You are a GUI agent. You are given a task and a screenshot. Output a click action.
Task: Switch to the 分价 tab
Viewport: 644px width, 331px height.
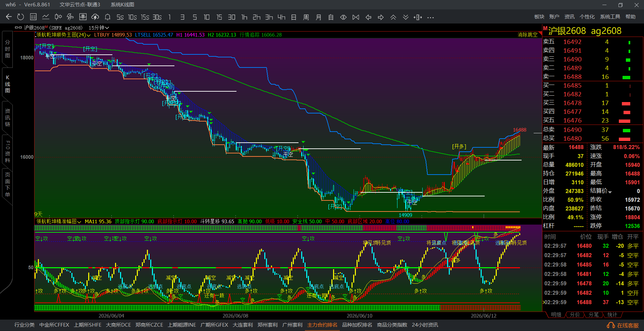(575, 315)
